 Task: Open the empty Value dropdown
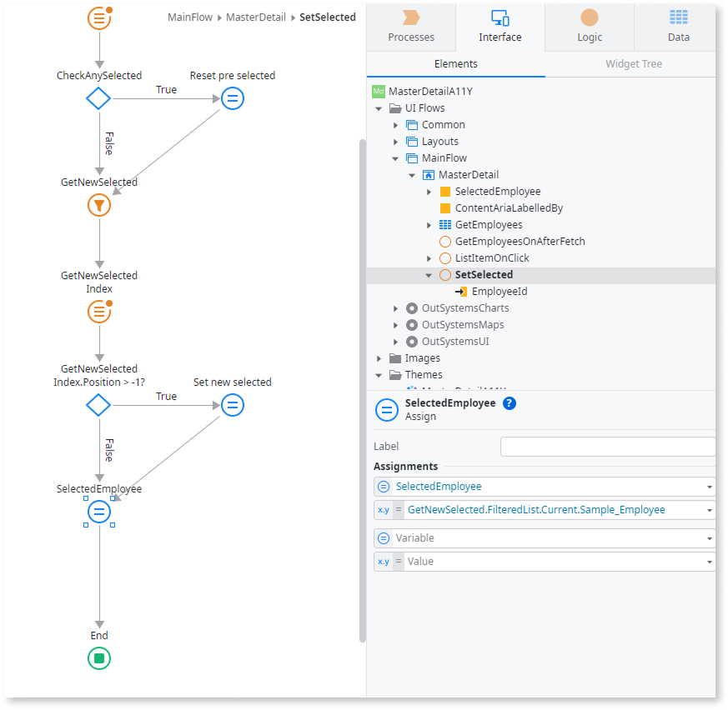click(709, 562)
